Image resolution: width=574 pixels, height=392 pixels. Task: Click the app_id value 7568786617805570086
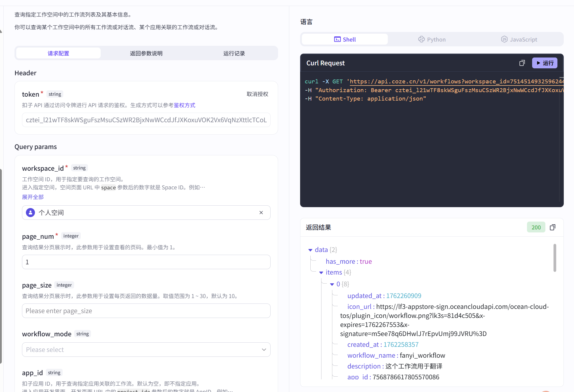[x=406, y=377]
